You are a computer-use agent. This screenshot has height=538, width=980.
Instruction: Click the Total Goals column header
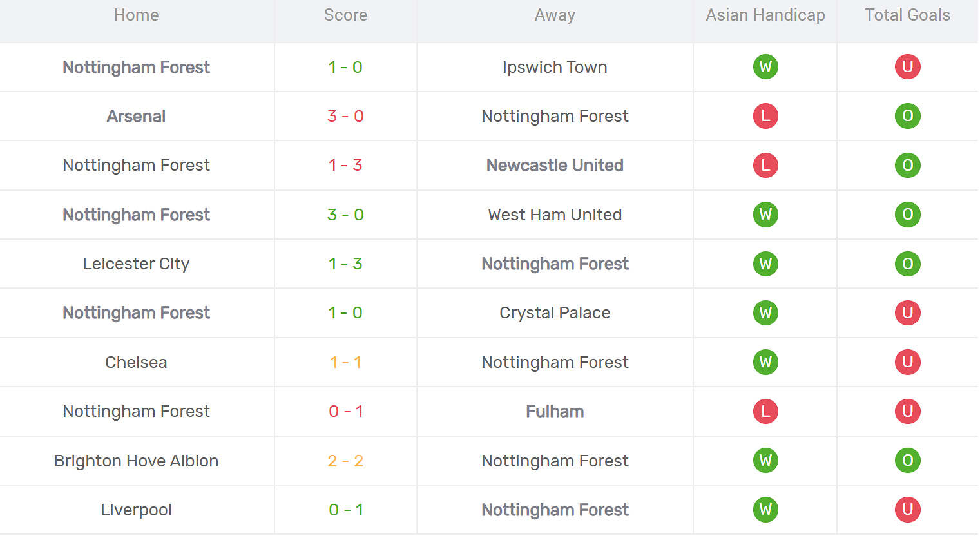907,15
